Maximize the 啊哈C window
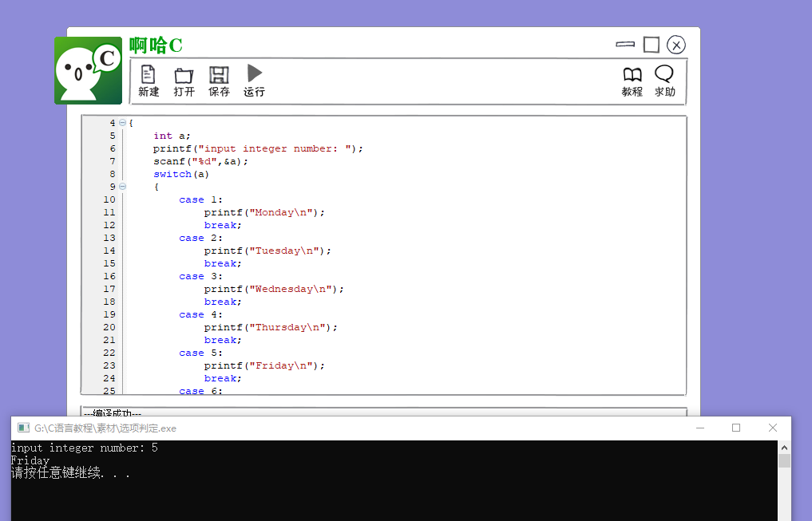 click(x=651, y=45)
